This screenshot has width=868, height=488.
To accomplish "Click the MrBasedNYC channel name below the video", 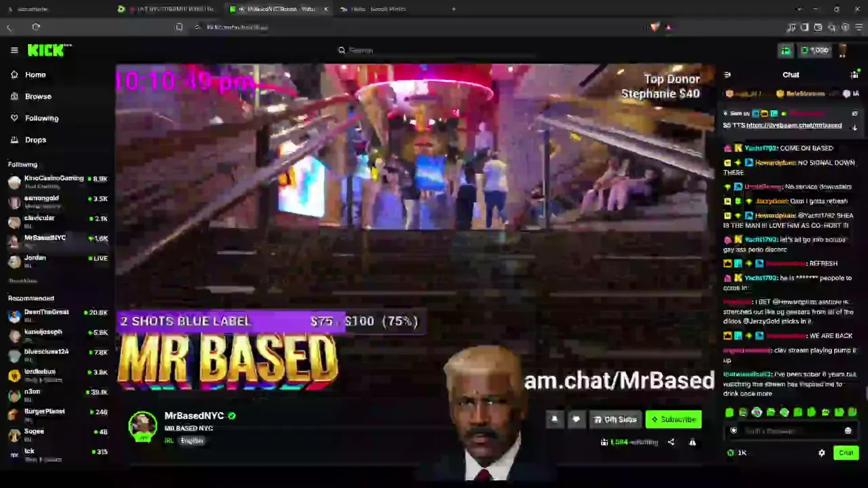I will click(x=194, y=415).
